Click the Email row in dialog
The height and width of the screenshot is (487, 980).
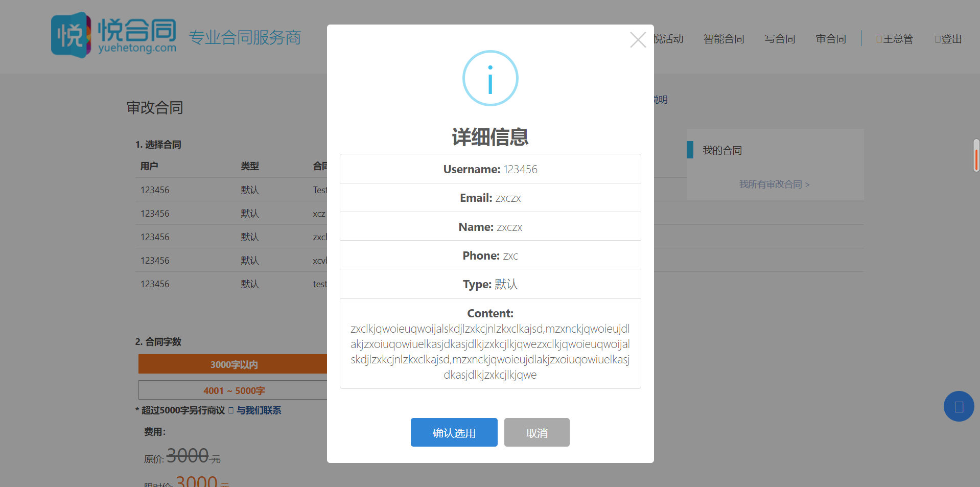click(491, 198)
